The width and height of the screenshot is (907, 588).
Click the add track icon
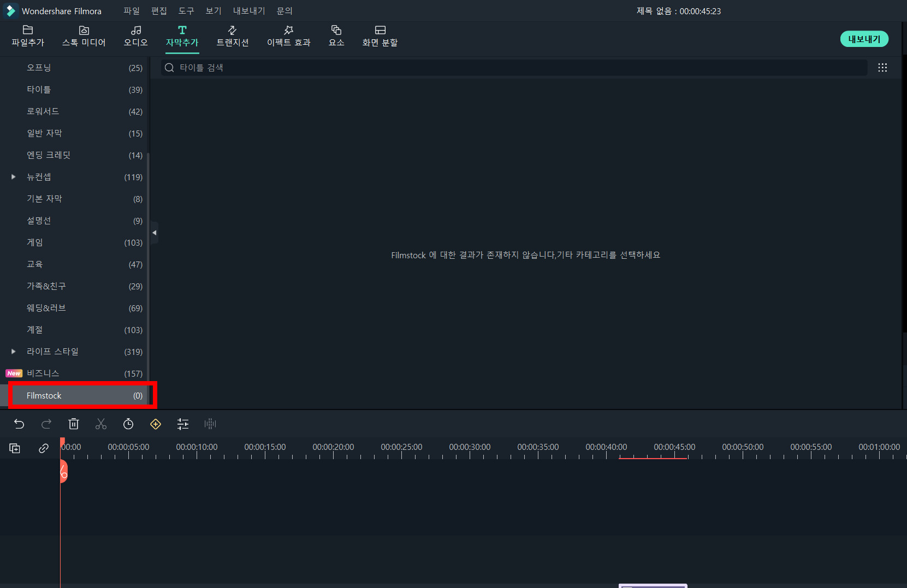click(x=15, y=448)
